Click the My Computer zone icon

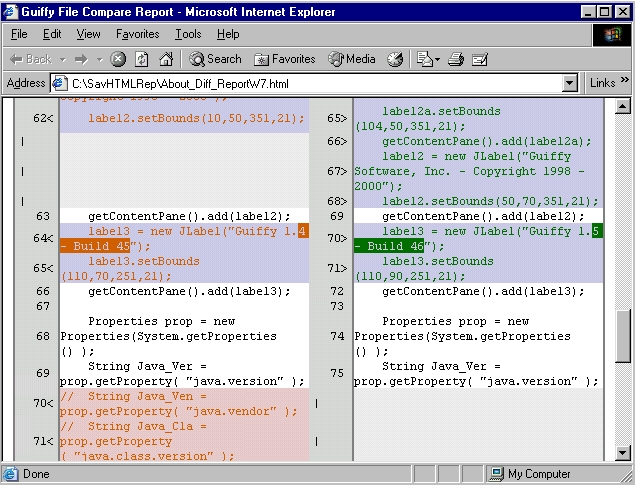(x=496, y=474)
